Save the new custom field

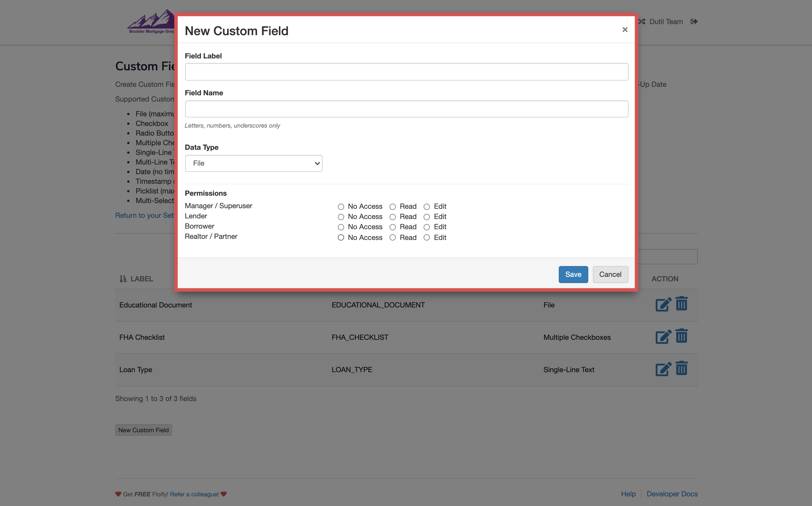(x=573, y=274)
